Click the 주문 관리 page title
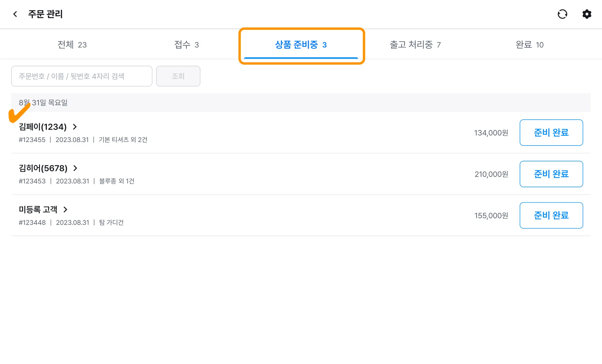 pyautogui.click(x=45, y=14)
